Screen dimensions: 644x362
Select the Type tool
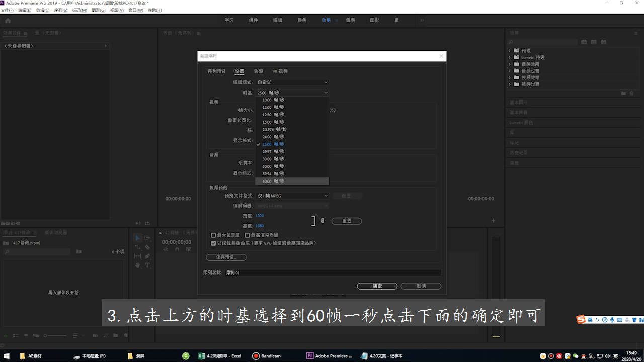click(147, 265)
